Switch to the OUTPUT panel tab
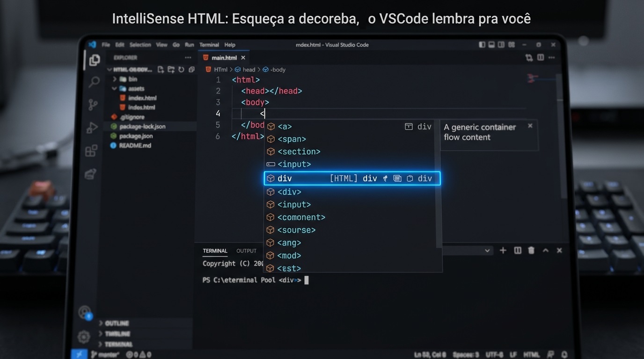This screenshot has width=644, height=359. coord(247,251)
